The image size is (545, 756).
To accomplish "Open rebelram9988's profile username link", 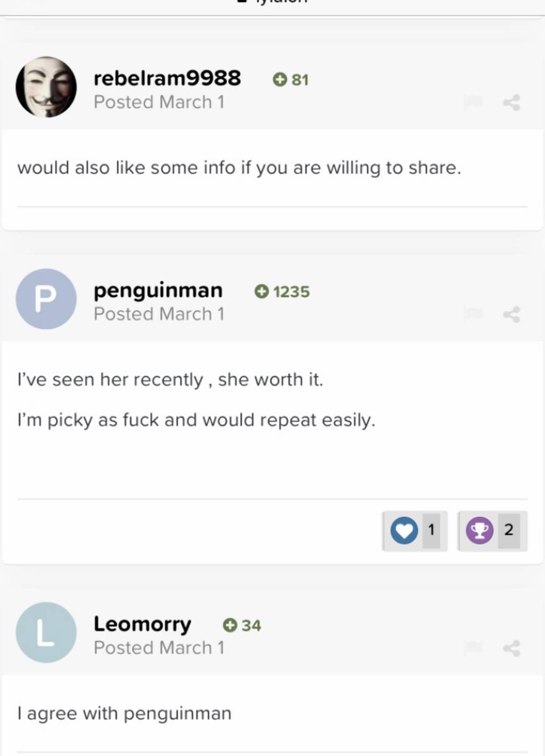I will [x=167, y=78].
